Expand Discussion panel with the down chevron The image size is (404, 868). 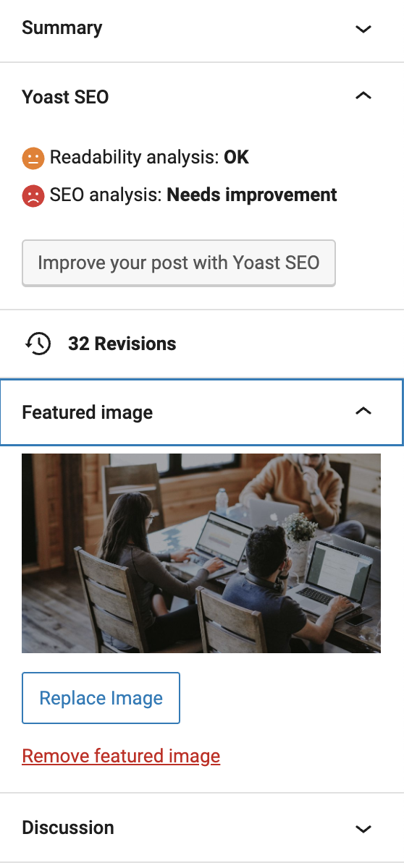coord(363,829)
